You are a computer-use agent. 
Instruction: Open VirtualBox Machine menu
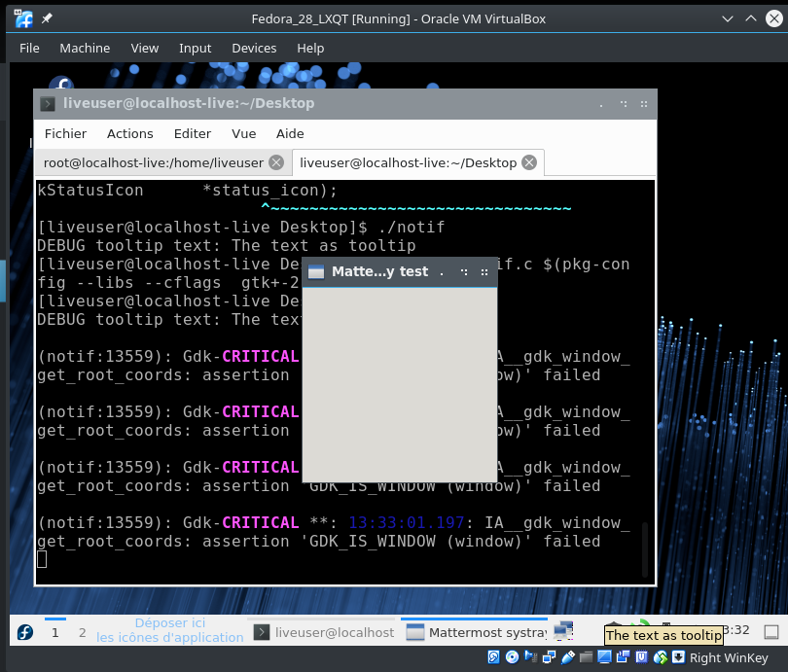pyautogui.click(x=85, y=49)
